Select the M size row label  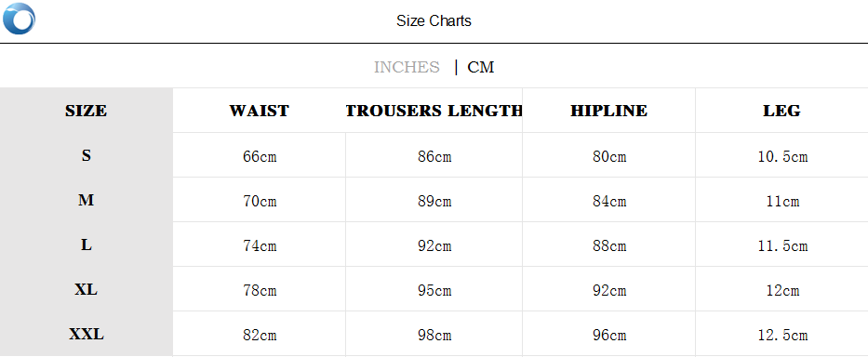(87, 201)
